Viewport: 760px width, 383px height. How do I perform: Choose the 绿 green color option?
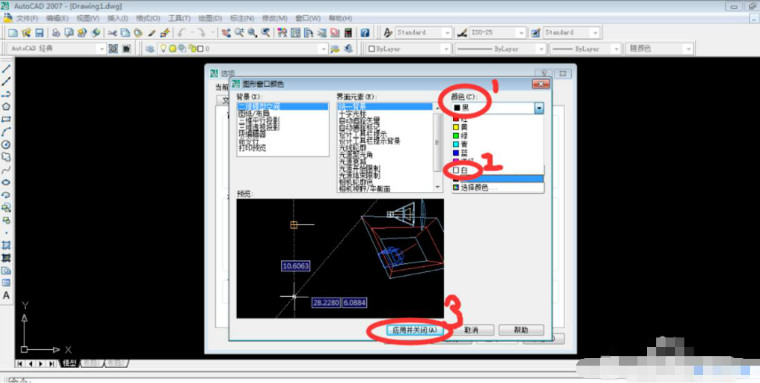coord(498,136)
